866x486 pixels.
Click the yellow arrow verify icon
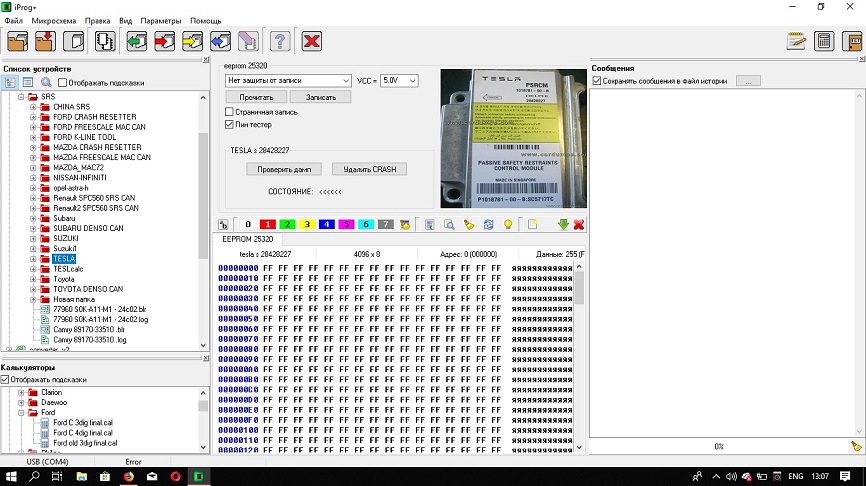[x=192, y=41]
